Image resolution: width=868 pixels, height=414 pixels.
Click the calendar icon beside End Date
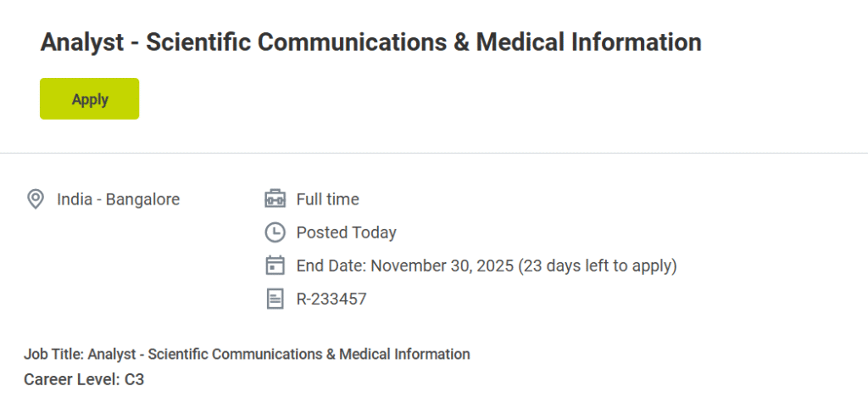tap(275, 266)
